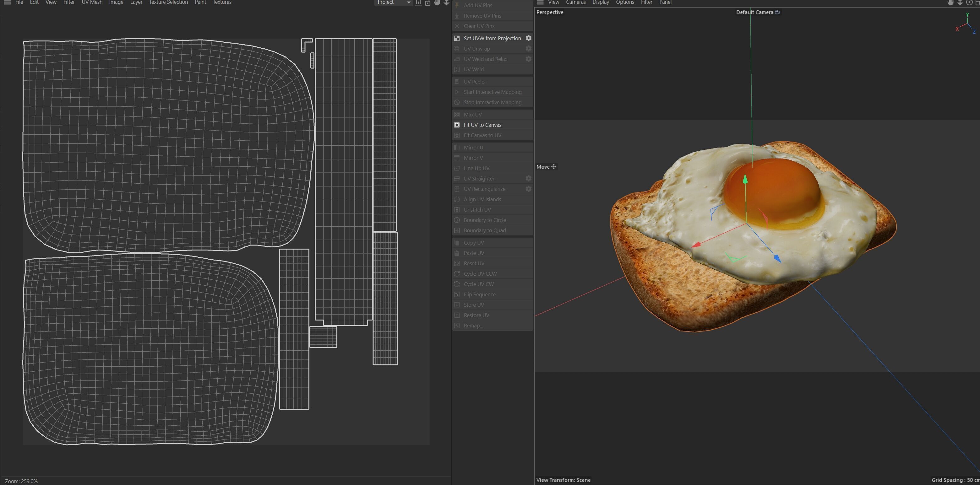Click the green Y-axis move handle
Viewport: 980px width, 485px height.
point(745,180)
